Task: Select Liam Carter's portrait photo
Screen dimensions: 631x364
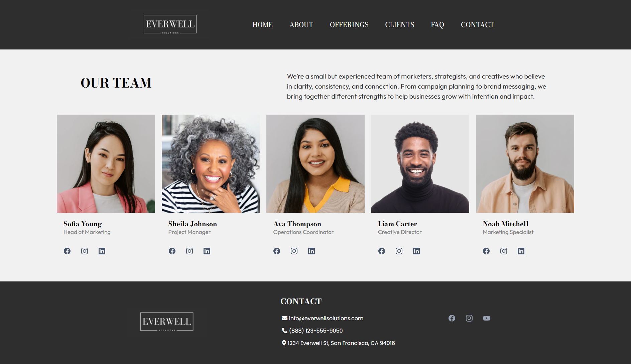Action: [x=420, y=164]
